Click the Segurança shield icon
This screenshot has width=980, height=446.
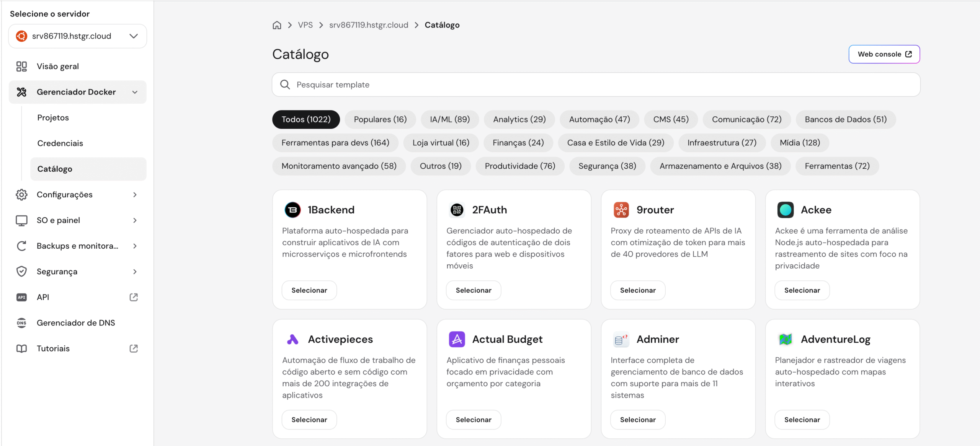21,272
